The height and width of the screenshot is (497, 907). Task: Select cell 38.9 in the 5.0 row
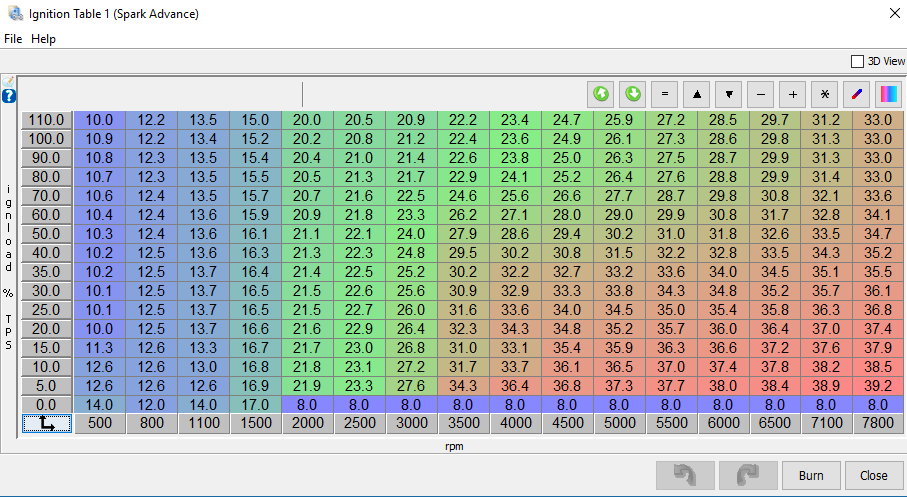coord(826,386)
